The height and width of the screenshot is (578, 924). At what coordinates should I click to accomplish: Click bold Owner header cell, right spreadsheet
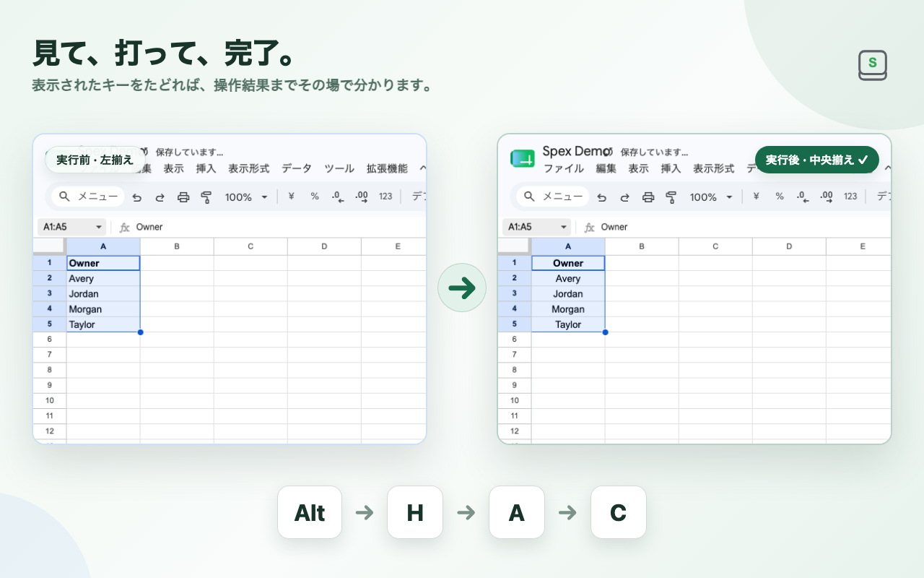coord(568,263)
